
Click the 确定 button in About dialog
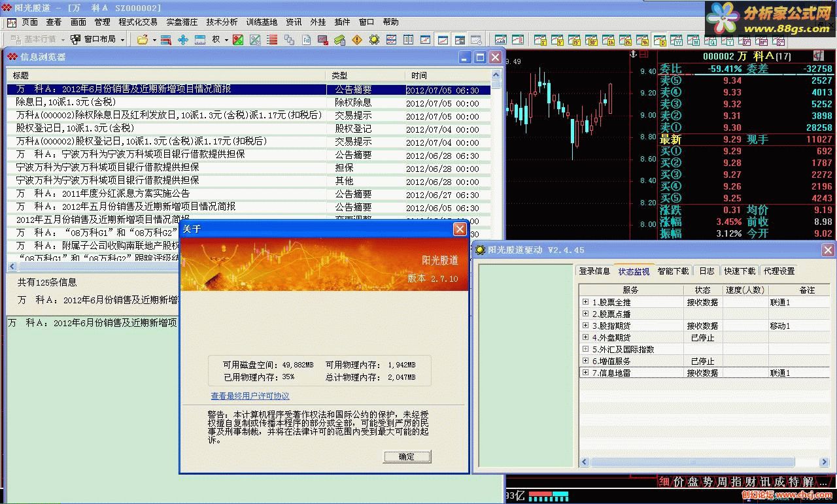click(x=407, y=456)
